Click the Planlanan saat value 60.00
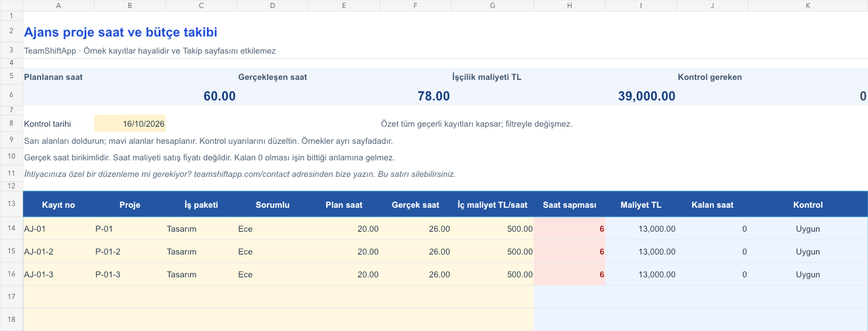The width and height of the screenshot is (868, 331). [219, 96]
